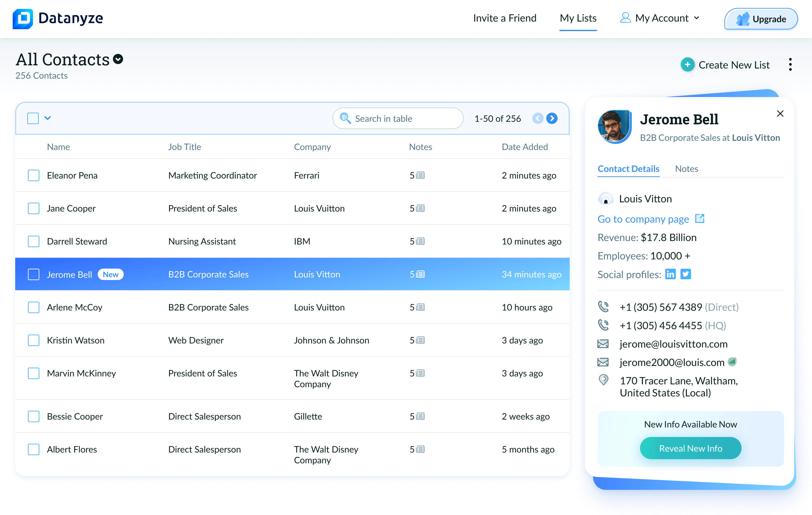The height and width of the screenshot is (515, 812).
Task: Open notes icon for Albert Flores
Action: click(420, 450)
